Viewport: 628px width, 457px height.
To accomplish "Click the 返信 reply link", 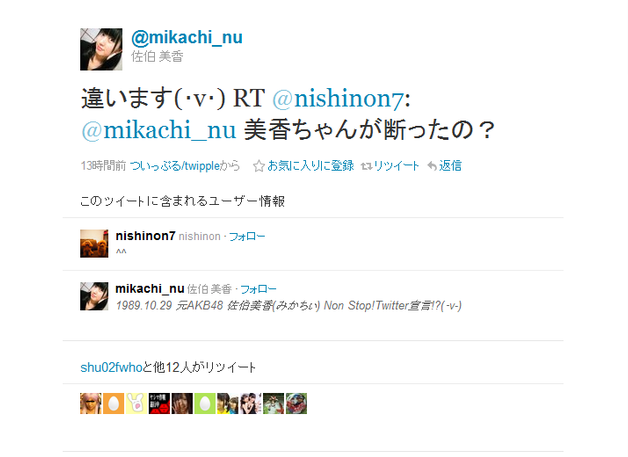I will point(450,166).
